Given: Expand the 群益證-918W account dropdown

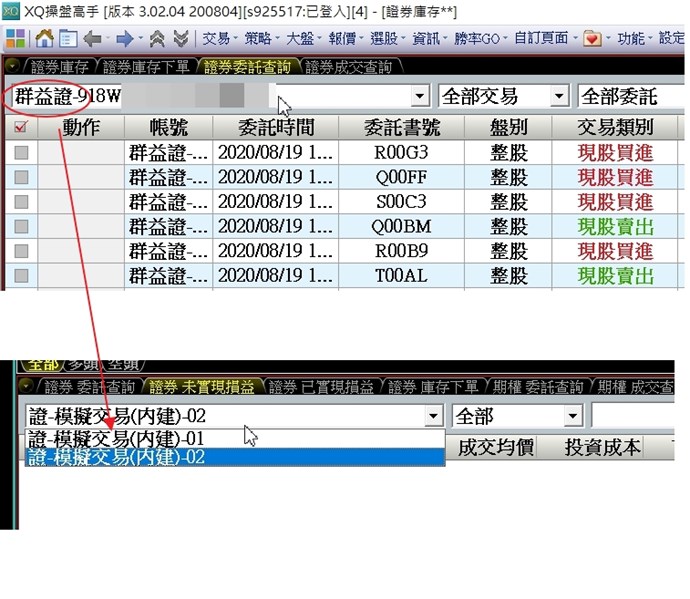Looking at the screenshot, I should tap(420, 97).
